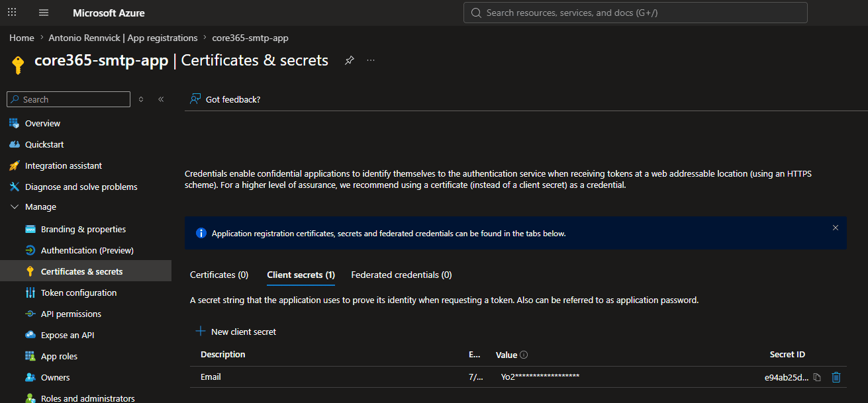Click the plus icon for new client secret

click(x=201, y=332)
